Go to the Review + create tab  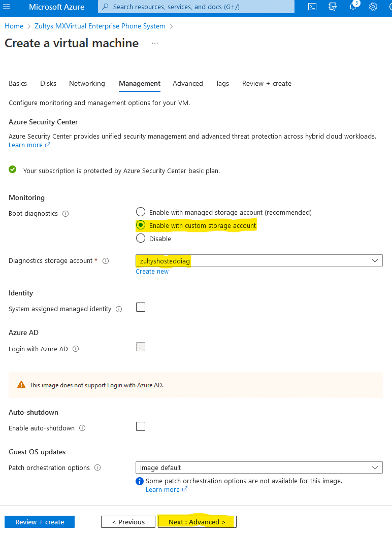pos(267,84)
